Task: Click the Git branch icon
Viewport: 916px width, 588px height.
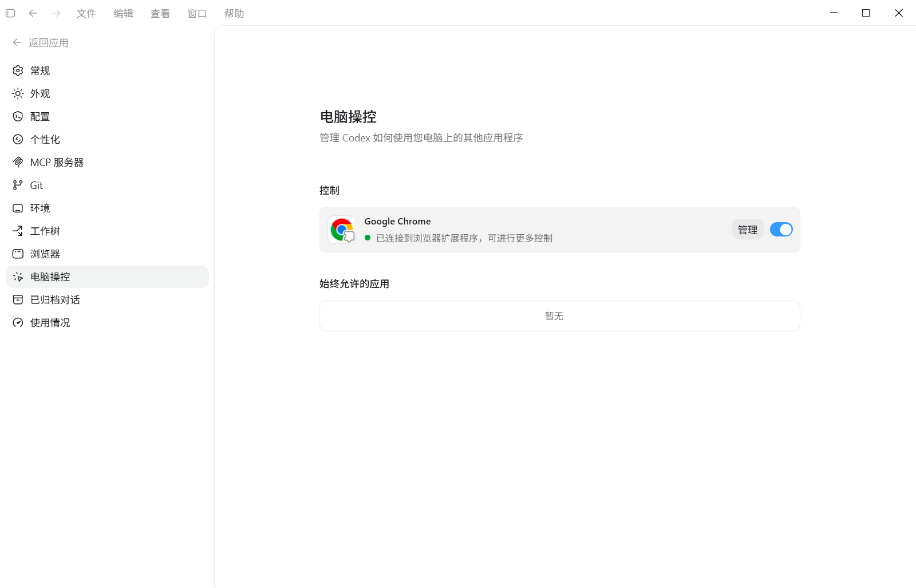Action: (18, 185)
